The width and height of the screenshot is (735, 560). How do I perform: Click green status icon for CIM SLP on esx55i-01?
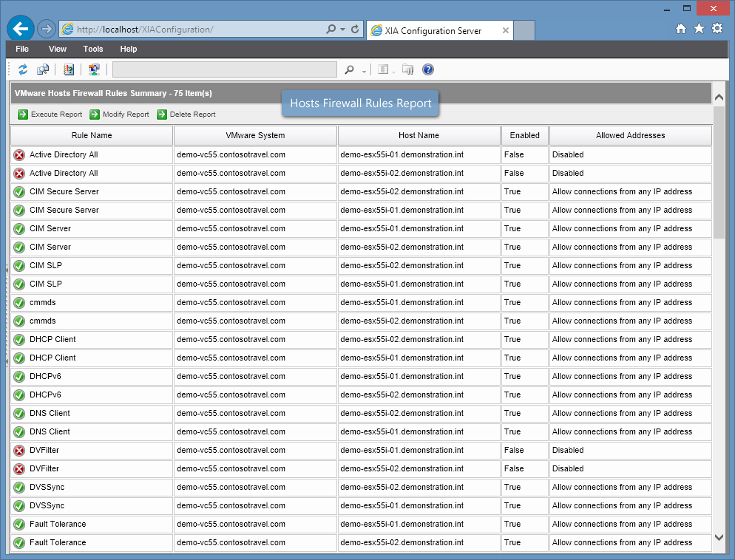point(19,284)
